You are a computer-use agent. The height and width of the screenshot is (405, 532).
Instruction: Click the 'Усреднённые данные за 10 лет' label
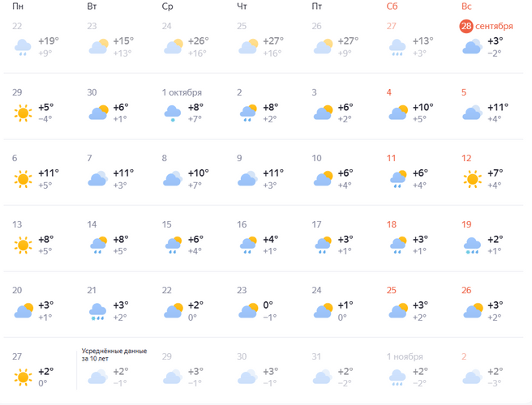point(114,354)
